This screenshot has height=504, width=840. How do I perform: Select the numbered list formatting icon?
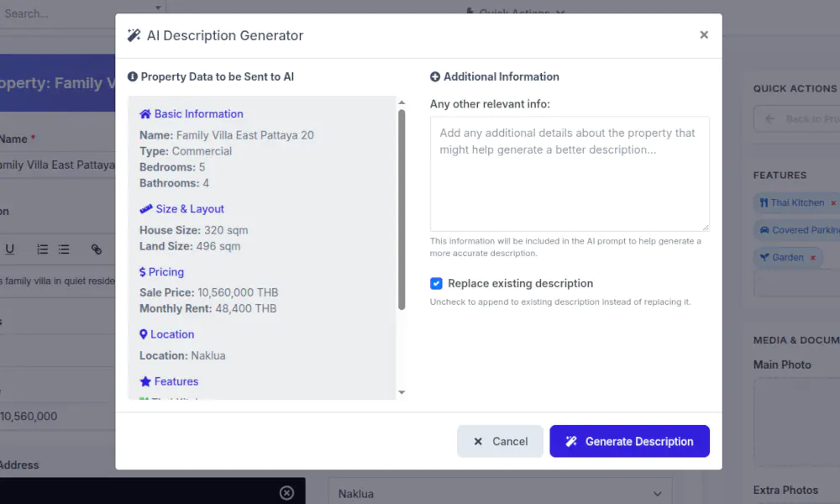[x=42, y=249]
